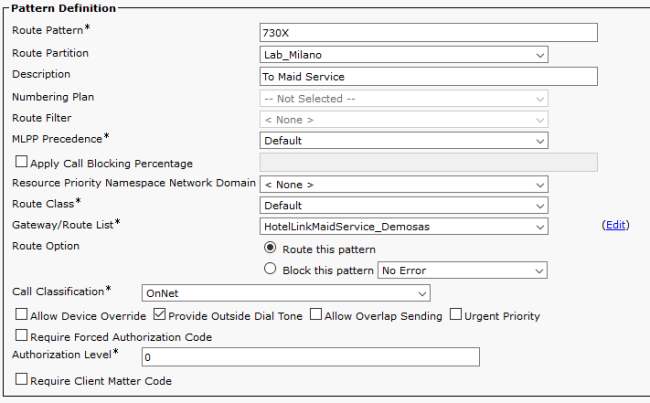The image size is (650, 403).
Task: Enable Allow Device Override checkbox
Action: [21, 316]
